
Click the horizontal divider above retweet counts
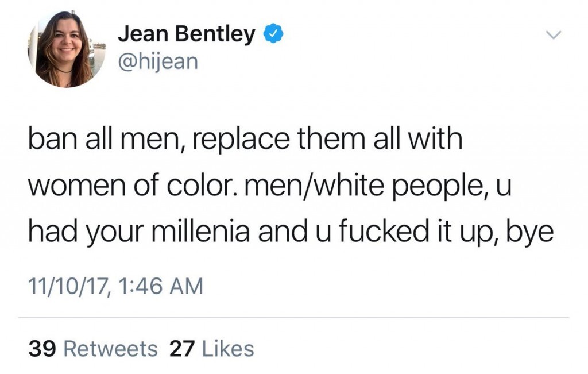(x=293, y=317)
